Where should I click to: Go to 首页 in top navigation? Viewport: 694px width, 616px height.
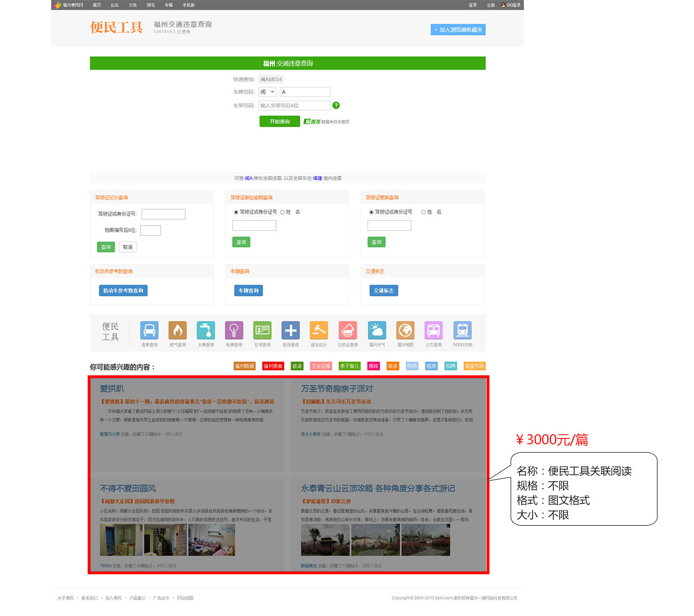tap(97, 5)
